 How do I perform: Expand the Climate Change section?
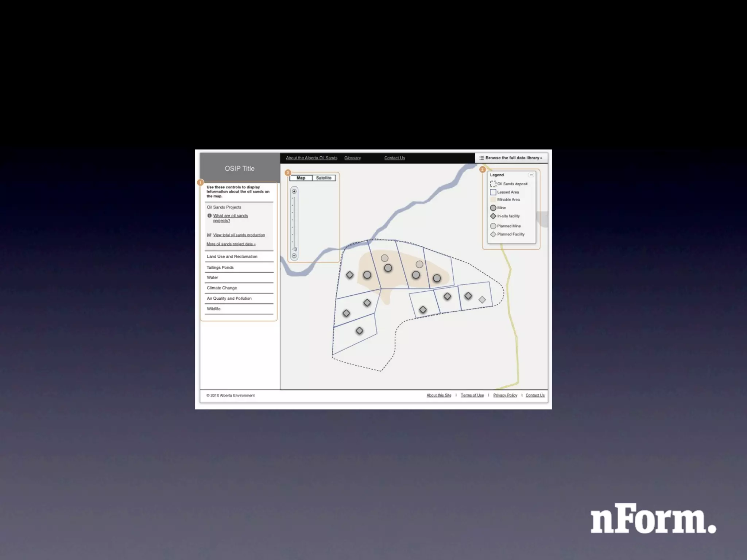(x=222, y=288)
